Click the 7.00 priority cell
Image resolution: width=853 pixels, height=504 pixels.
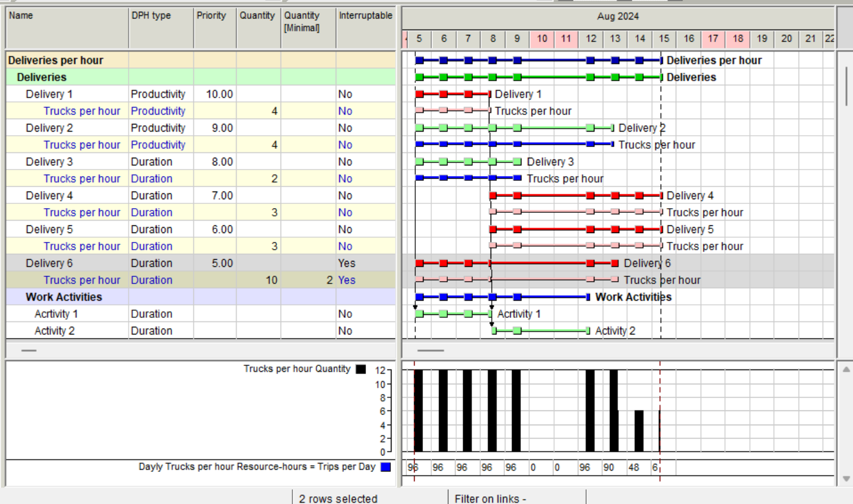(215, 196)
